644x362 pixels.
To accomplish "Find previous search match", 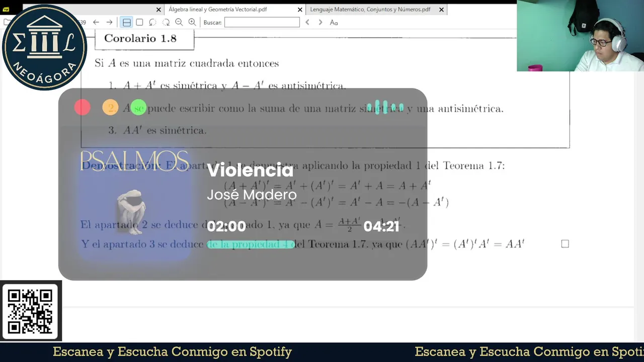I will 307,22.
